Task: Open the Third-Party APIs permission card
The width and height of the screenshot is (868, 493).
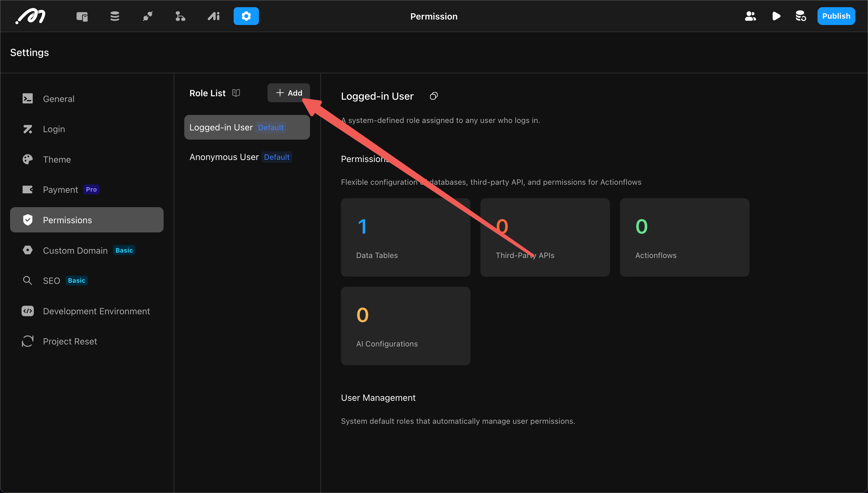Action: tap(545, 237)
